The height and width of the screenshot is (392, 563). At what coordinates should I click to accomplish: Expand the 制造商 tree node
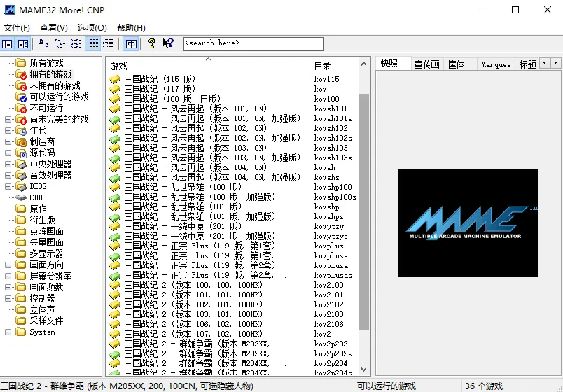point(8,141)
